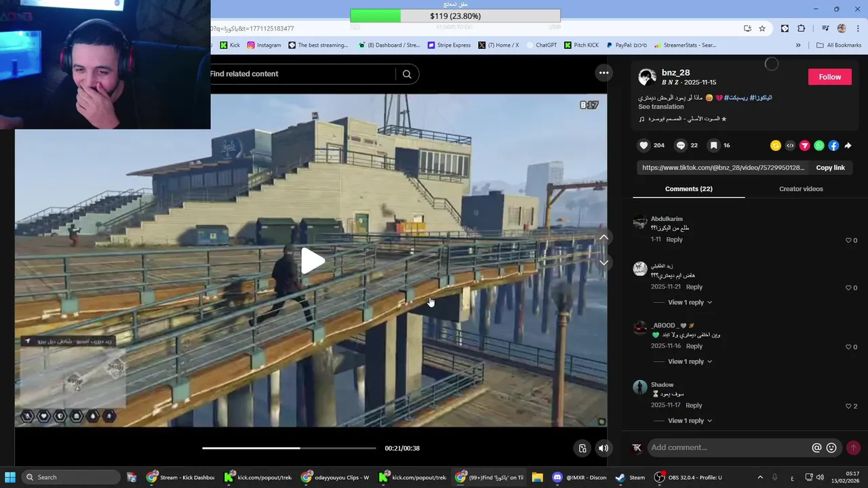The image size is (868, 488).
Task: Open the emoji picker in comment box
Action: [831, 447]
